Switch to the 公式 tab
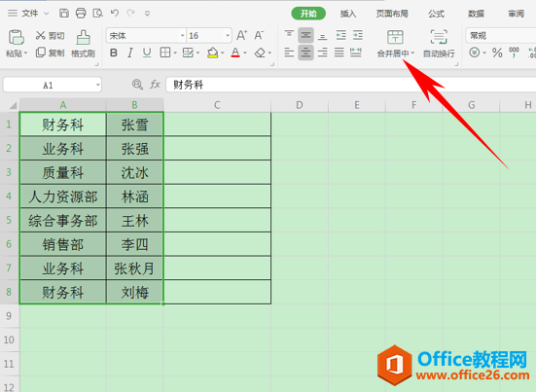 (436, 14)
